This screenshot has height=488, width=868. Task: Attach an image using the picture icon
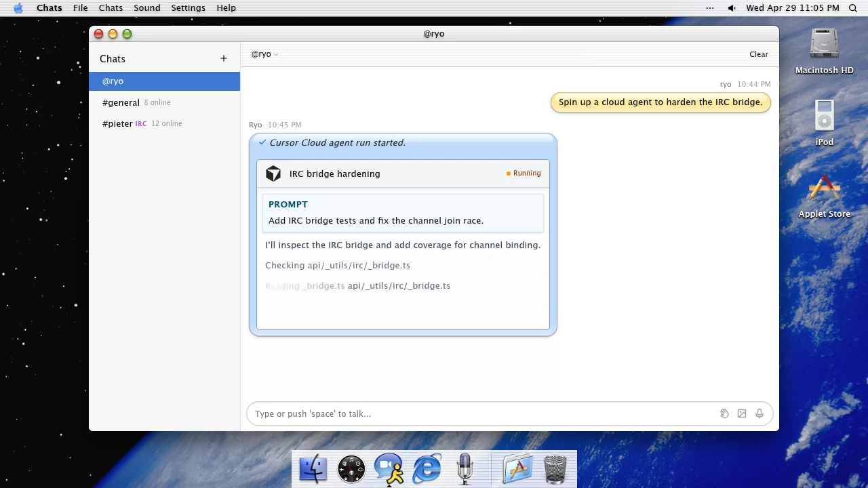pyautogui.click(x=742, y=413)
